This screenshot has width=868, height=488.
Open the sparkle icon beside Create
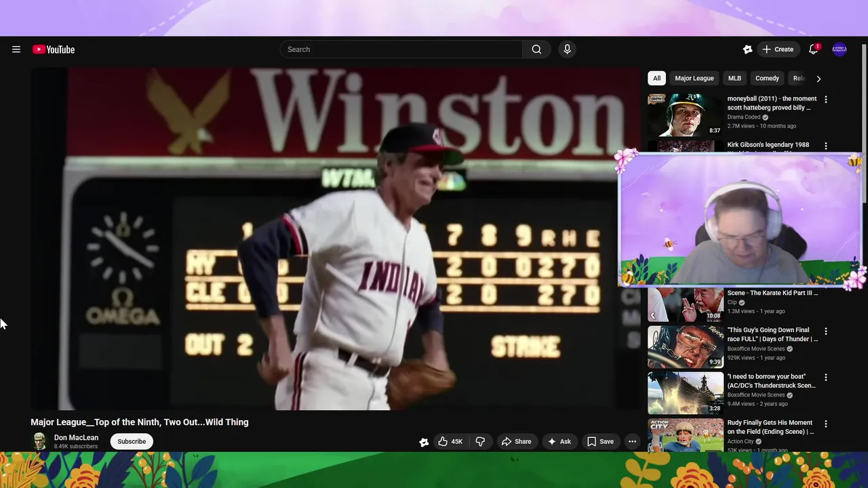747,49
